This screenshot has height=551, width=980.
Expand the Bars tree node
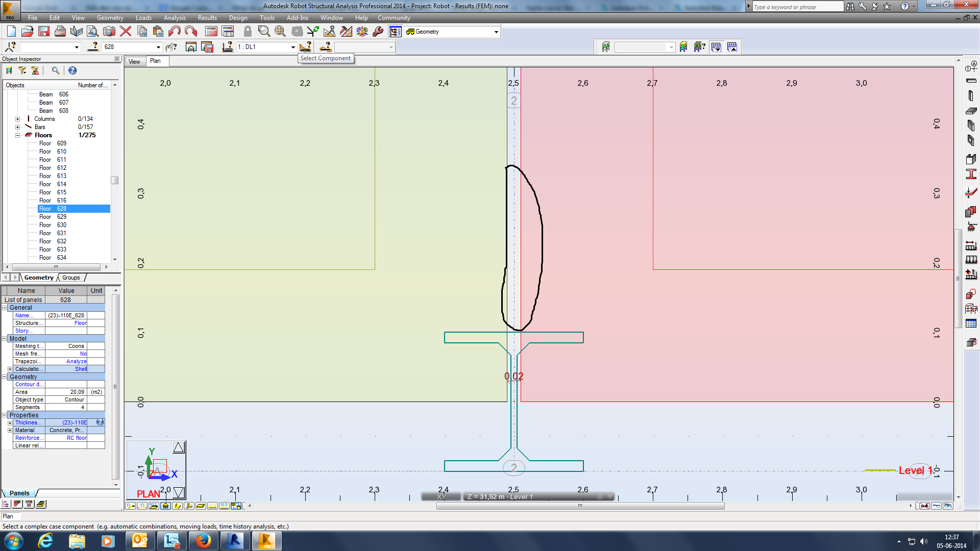pos(17,127)
